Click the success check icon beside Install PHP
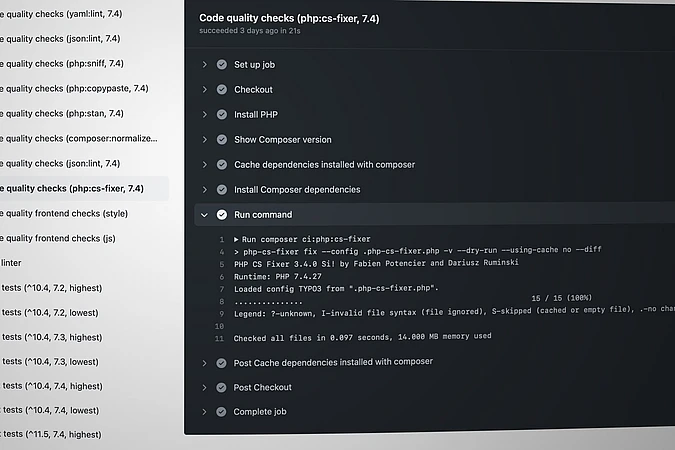Image resolution: width=675 pixels, height=450 pixels. click(x=221, y=115)
